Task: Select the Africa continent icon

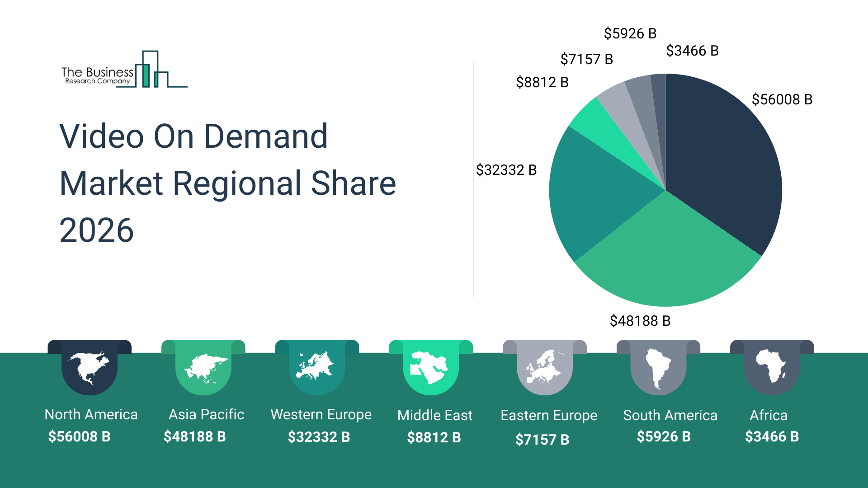Action: [x=771, y=366]
